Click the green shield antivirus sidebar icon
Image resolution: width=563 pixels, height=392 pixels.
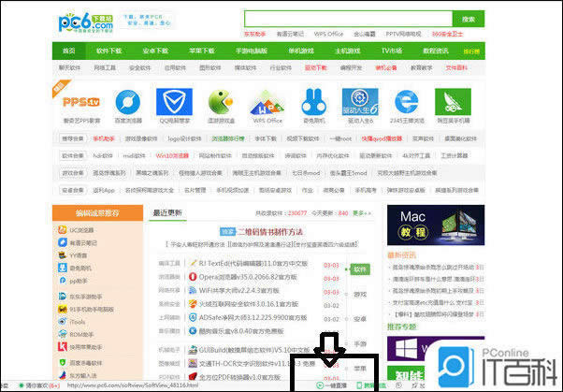(x=63, y=362)
